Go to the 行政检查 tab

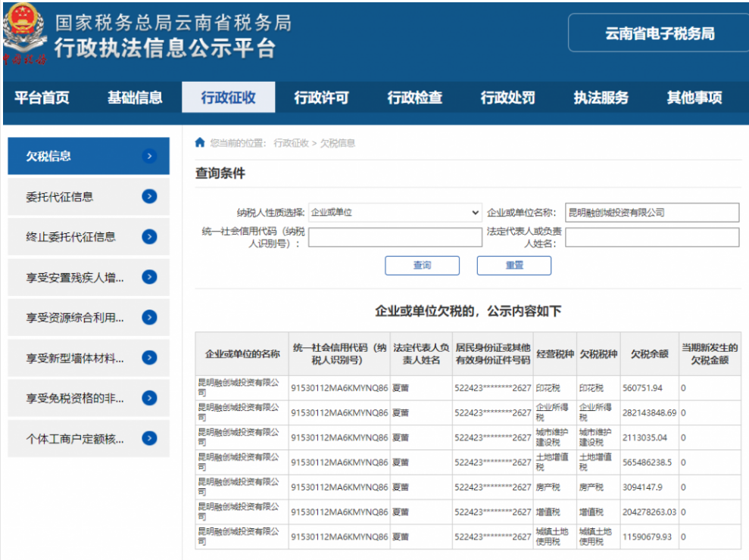pyautogui.click(x=414, y=98)
